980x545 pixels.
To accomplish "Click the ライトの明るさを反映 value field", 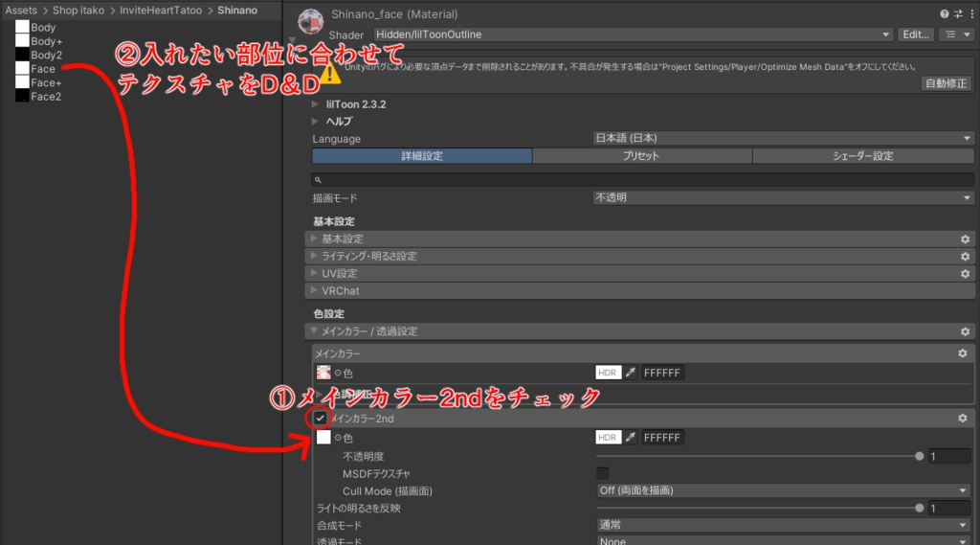I will 949,508.
